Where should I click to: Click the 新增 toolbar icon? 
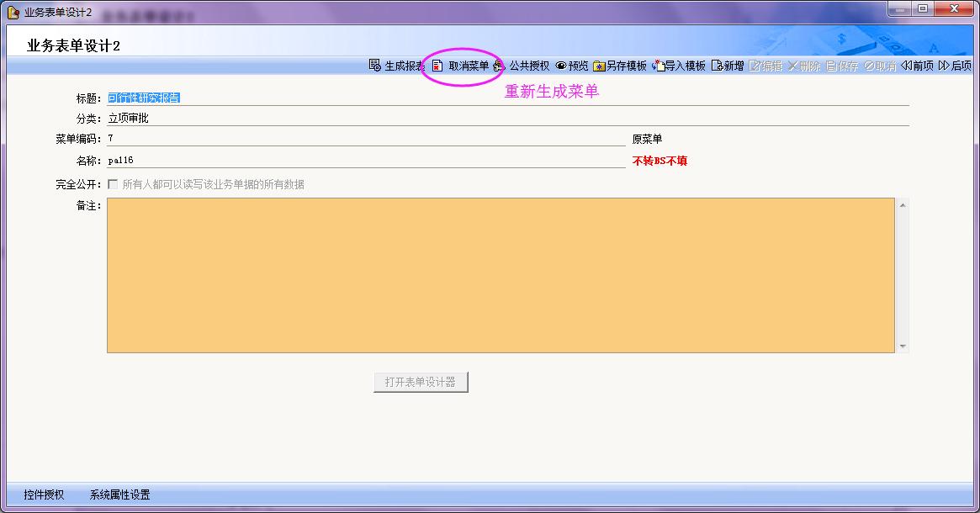point(717,66)
